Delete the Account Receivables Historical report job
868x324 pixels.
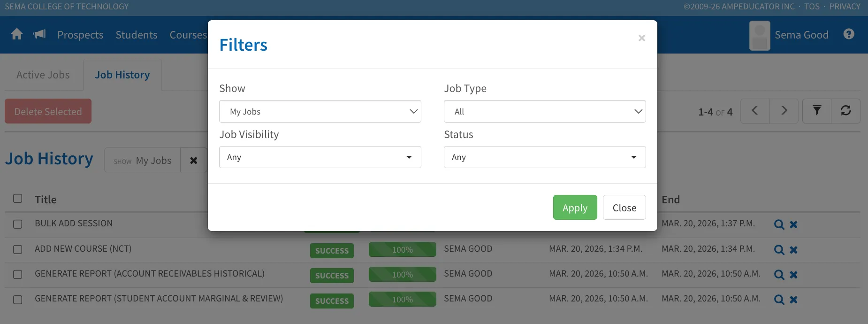click(x=793, y=275)
